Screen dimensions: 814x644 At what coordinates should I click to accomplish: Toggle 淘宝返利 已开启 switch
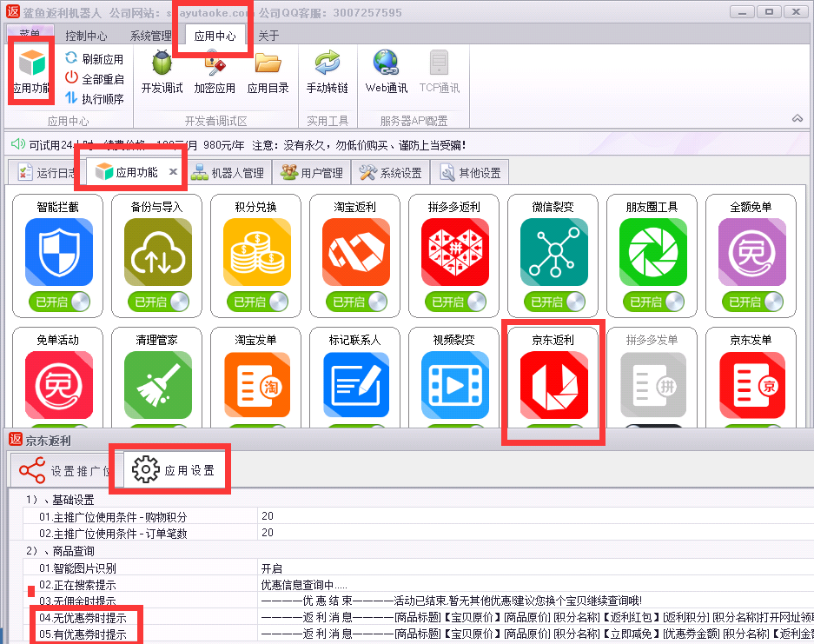click(x=357, y=302)
